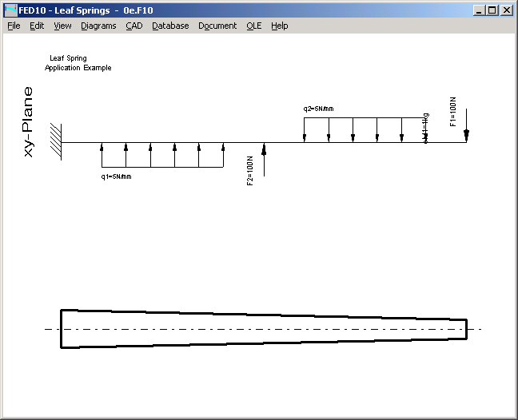This screenshot has height=420, width=518.
Task: Close the FED10 Leaf Springs window
Action: click(x=505, y=10)
